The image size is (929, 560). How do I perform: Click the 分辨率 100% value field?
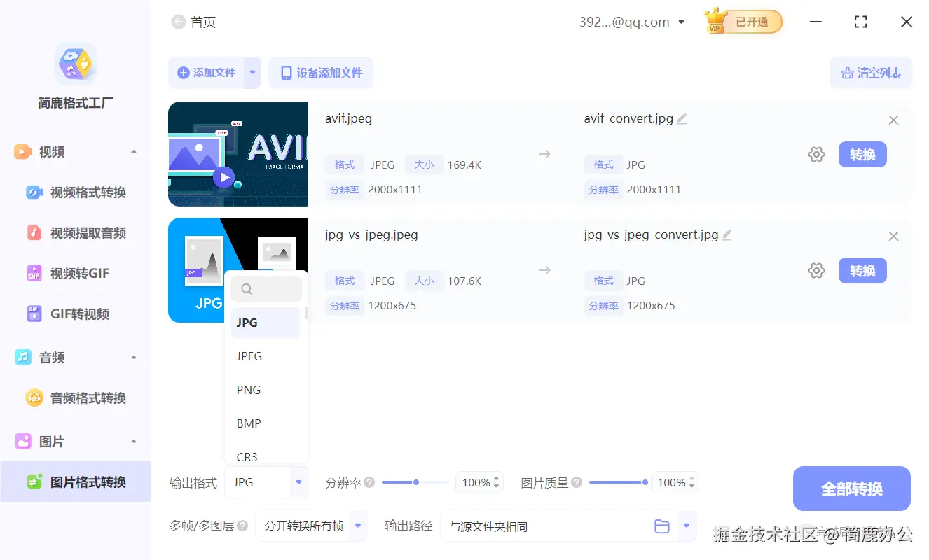476,482
